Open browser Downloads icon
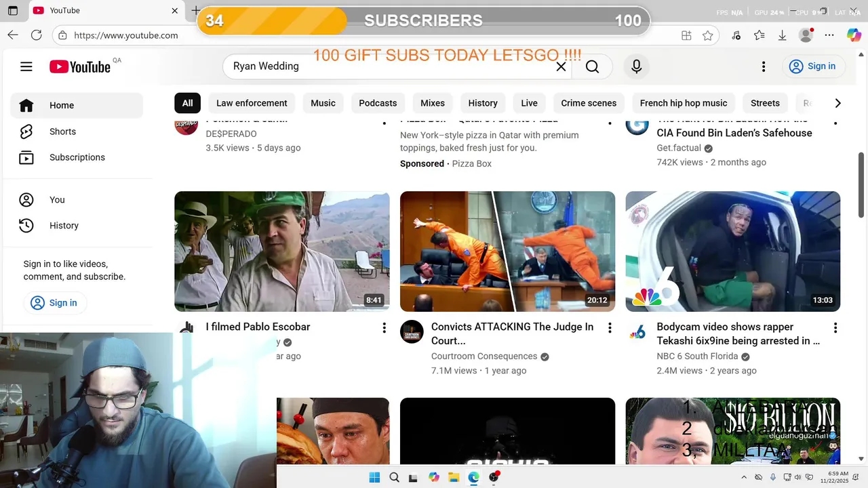Viewport: 868px width, 488px height. click(782, 36)
